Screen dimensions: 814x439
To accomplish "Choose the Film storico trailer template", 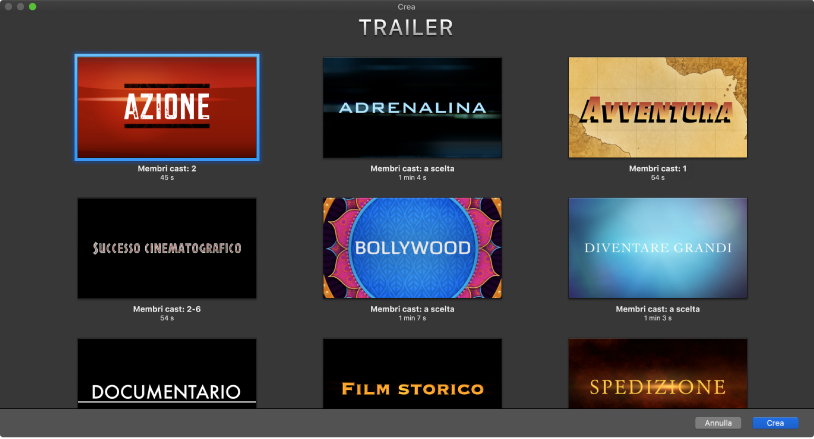I will point(412,375).
